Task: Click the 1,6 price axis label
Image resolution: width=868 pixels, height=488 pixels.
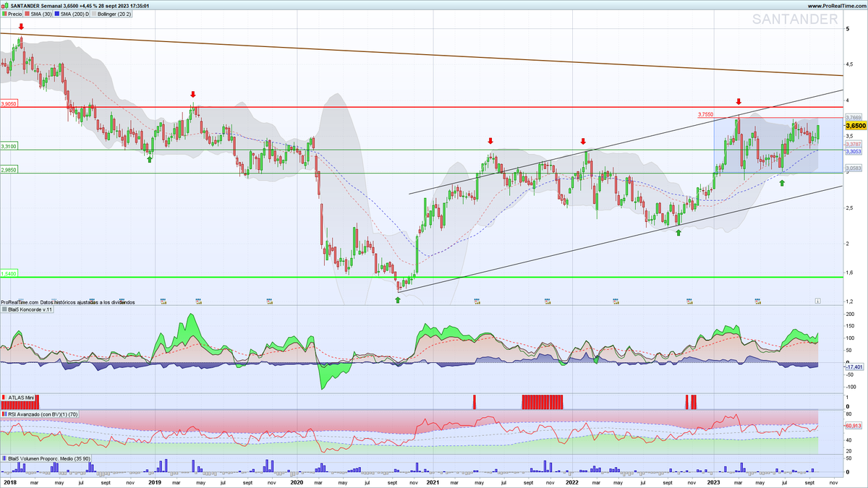Action: pyautogui.click(x=849, y=273)
